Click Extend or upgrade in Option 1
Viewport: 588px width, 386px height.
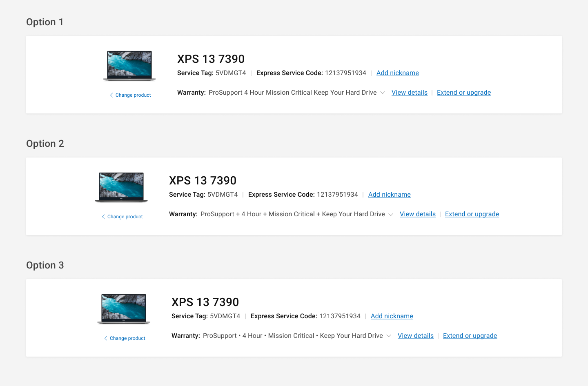(x=464, y=93)
